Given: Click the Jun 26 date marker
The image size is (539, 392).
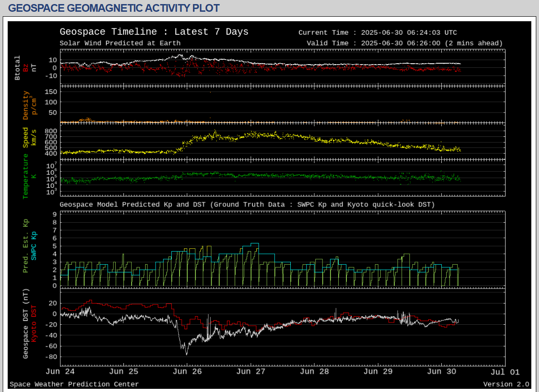Looking at the screenshot, I should point(187,372).
